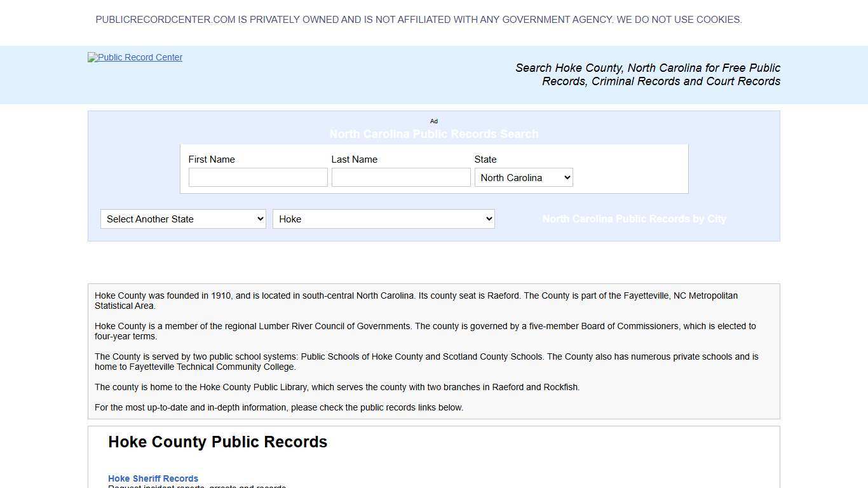The width and height of the screenshot is (868, 488).
Task: Click the privately owned disclaimer banner text
Action: click(x=419, y=20)
